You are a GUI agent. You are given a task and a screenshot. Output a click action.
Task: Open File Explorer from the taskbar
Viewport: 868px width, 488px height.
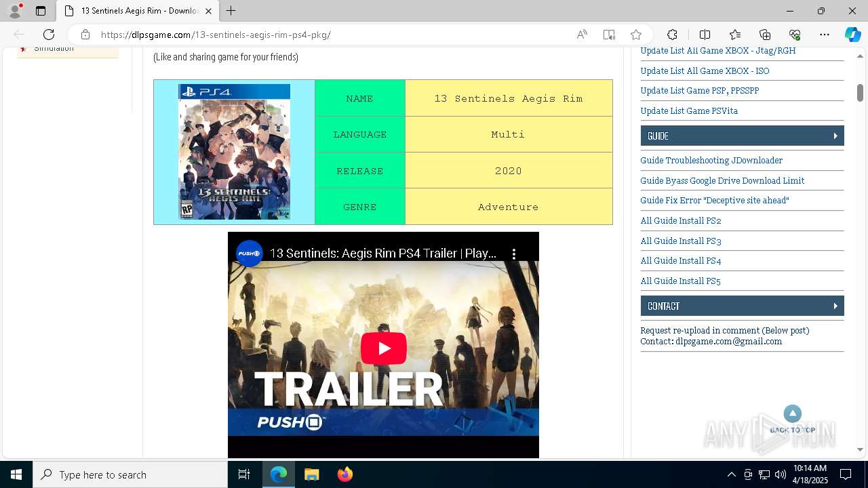point(311,474)
